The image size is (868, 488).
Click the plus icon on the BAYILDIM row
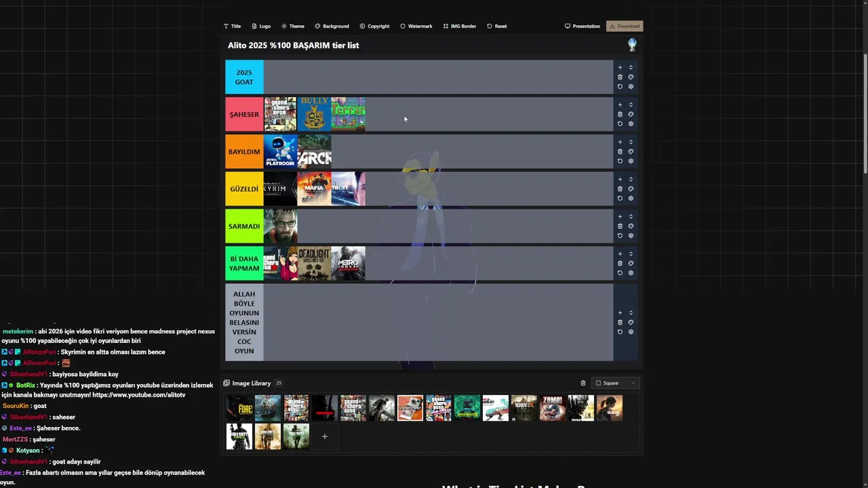[x=620, y=142]
